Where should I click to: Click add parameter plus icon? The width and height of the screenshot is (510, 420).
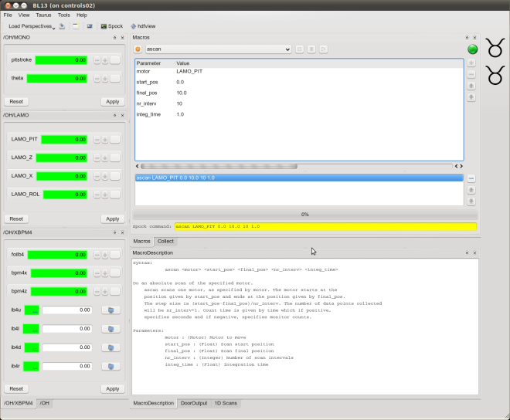[471, 63]
